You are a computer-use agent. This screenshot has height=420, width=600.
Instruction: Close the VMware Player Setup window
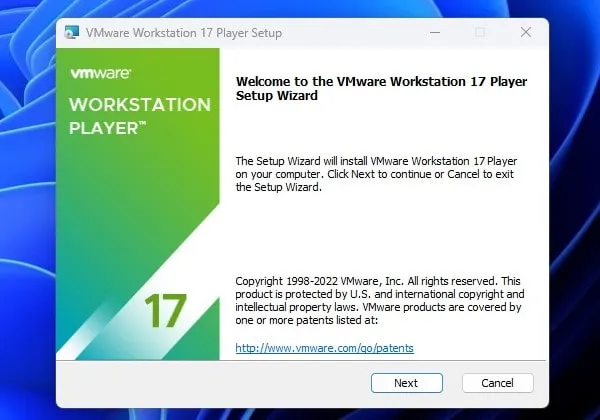[x=525, y=33]
